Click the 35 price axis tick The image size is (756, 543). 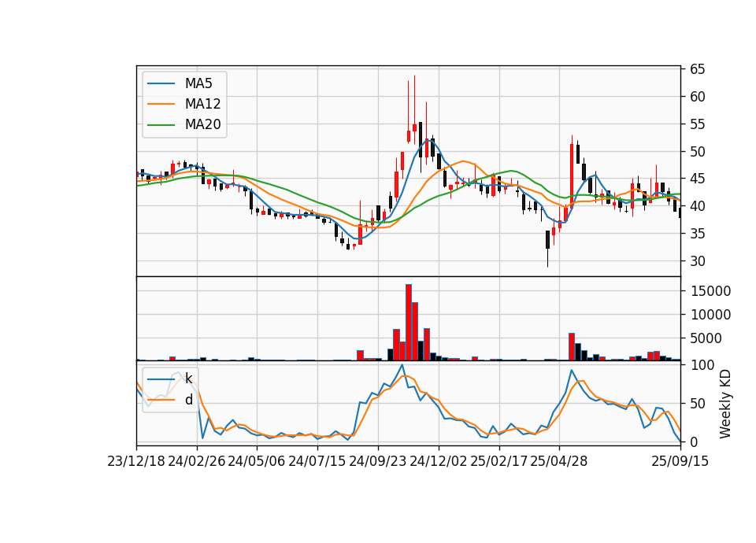[x=697, y=234]
